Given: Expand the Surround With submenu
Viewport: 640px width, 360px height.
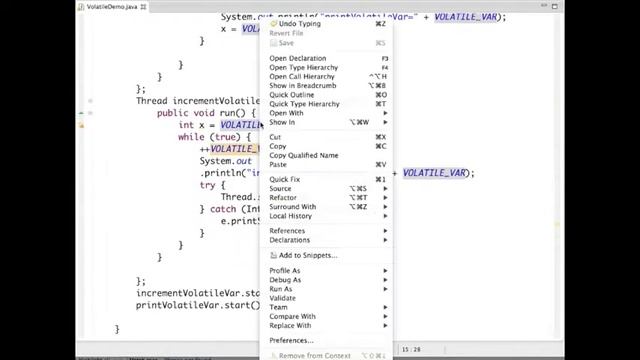Looking at the screenshot, I should point(327,207).
